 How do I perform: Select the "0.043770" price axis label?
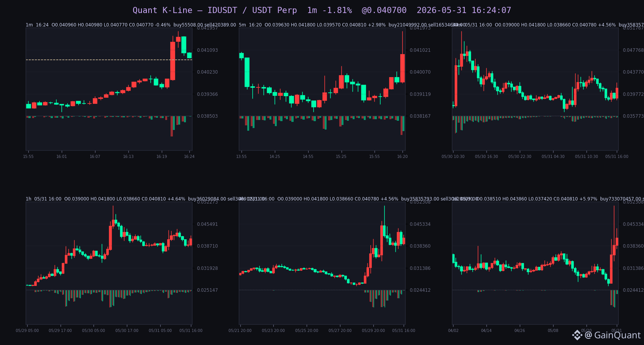pos(633,72)
